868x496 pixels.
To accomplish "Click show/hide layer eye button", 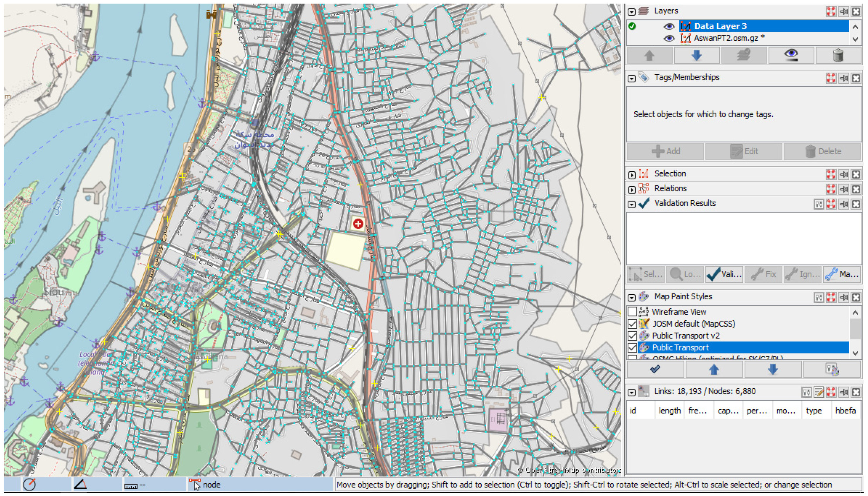I will point(791,55).
